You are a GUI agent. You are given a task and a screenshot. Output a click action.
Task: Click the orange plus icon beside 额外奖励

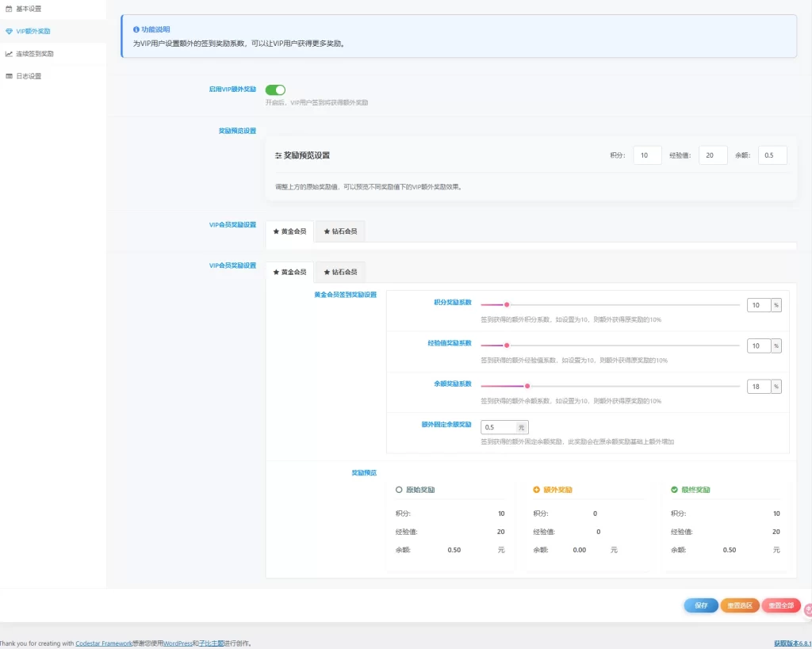536,490
